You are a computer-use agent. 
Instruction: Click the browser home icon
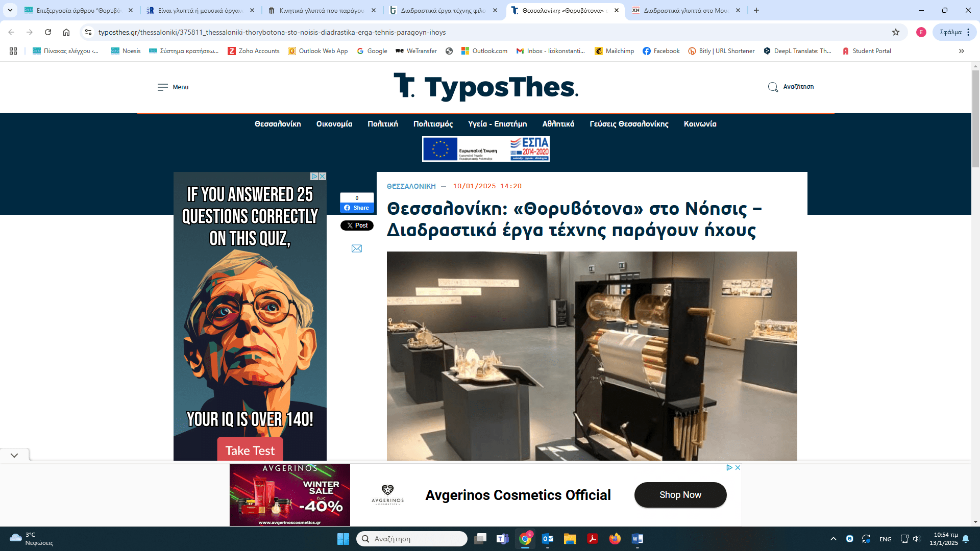point(66,32)
